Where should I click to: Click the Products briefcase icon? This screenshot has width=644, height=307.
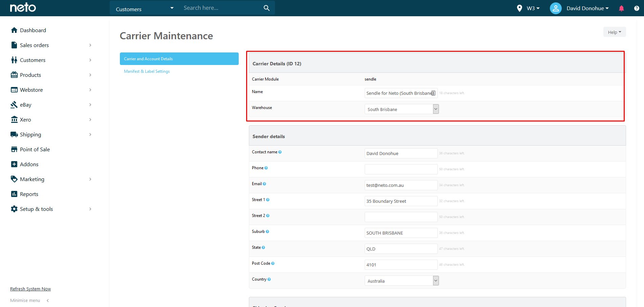coord(14,75)
